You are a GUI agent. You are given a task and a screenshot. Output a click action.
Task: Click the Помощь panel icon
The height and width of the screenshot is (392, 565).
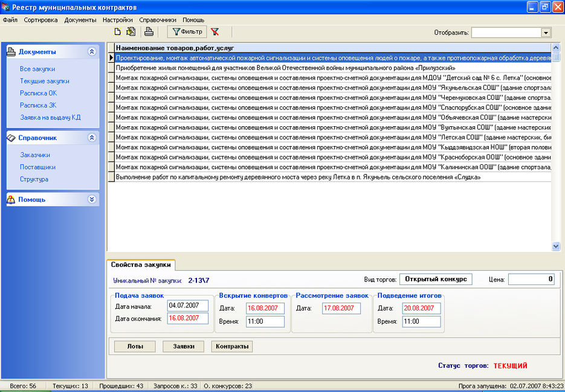point(11,199)
